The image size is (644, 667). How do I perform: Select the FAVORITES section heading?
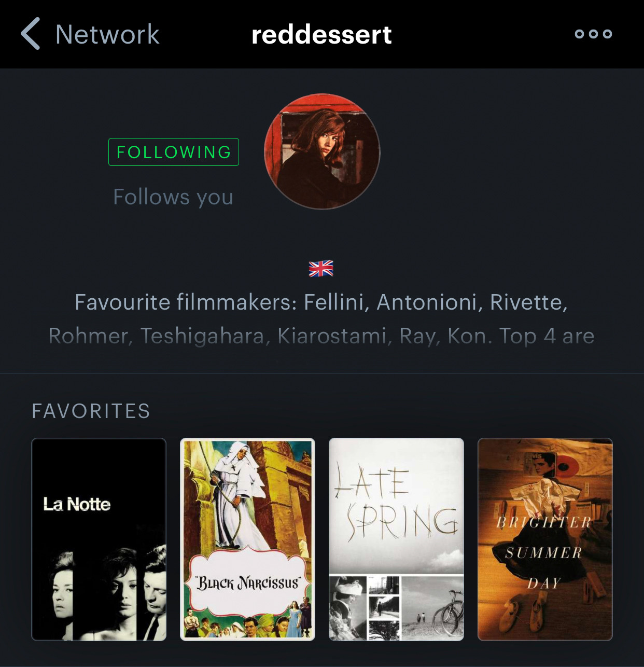click(91, 411)
